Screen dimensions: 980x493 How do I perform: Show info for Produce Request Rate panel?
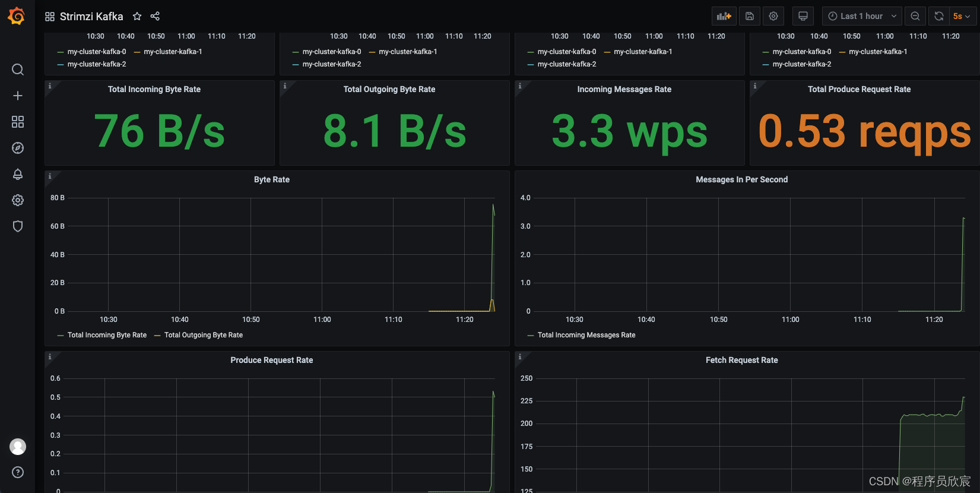pyautogui.click(x=50, y=357)
